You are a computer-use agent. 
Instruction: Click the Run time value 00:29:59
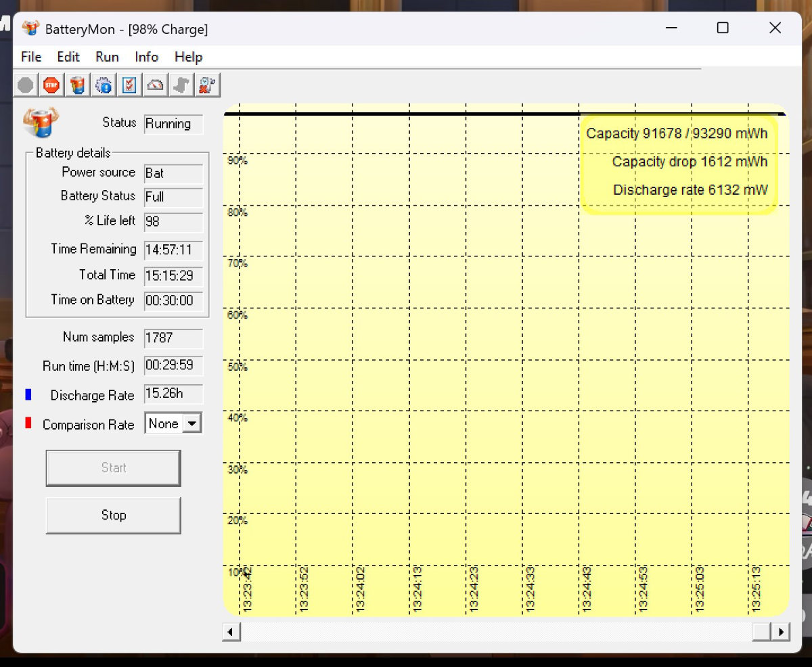[x=173, y=366]
